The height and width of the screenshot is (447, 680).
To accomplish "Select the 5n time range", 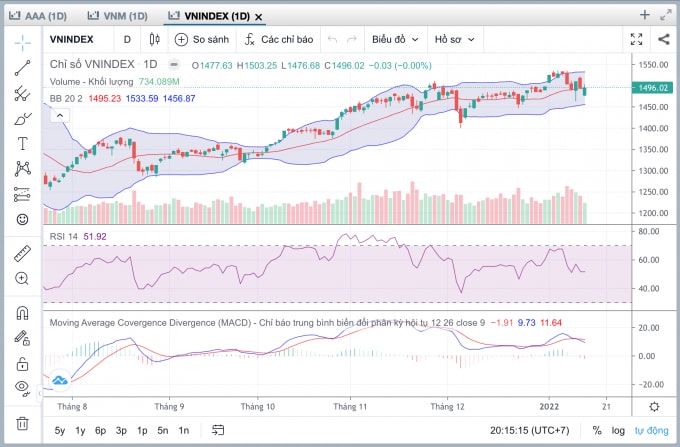I will point(163,431).
